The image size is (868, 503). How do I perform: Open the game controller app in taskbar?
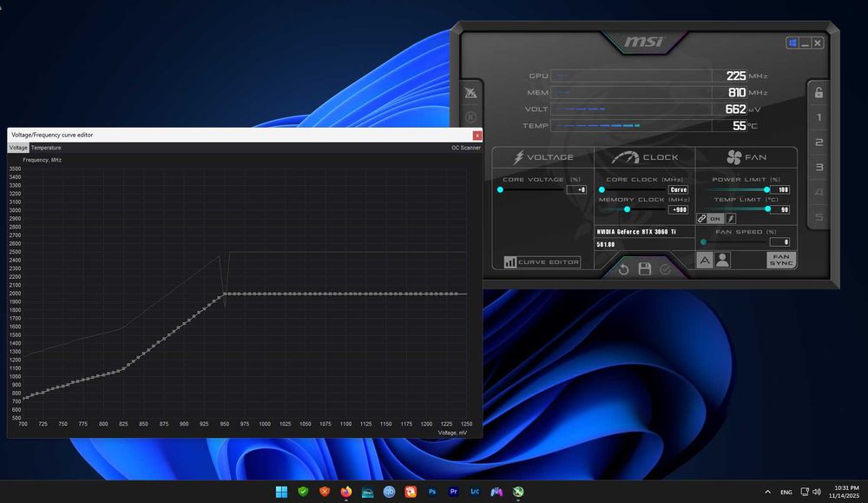click(x=496, y=492)
